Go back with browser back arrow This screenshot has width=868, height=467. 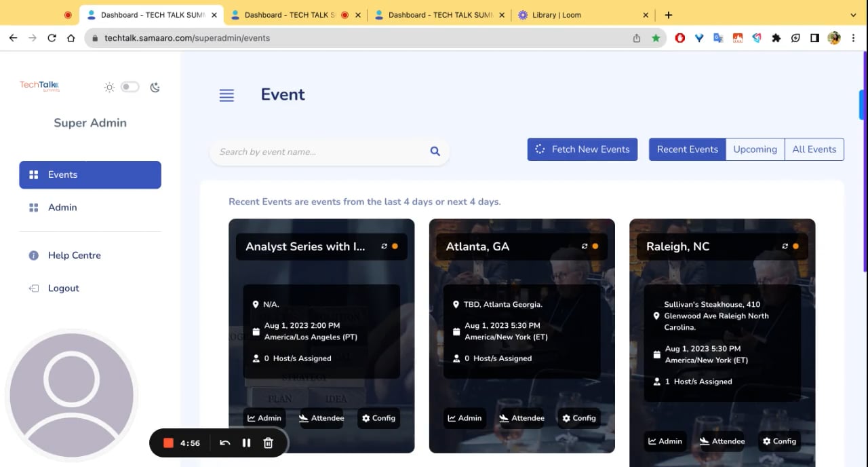point(13,38)
